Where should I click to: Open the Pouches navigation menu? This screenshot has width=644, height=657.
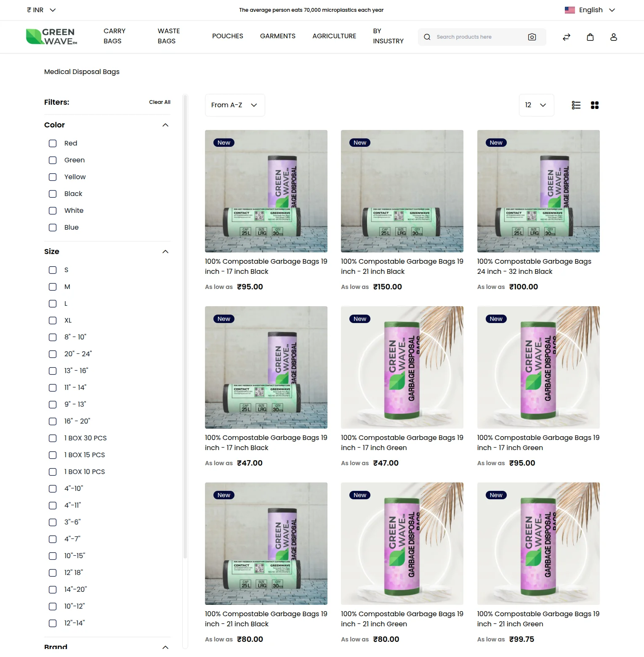click(227, 36)
